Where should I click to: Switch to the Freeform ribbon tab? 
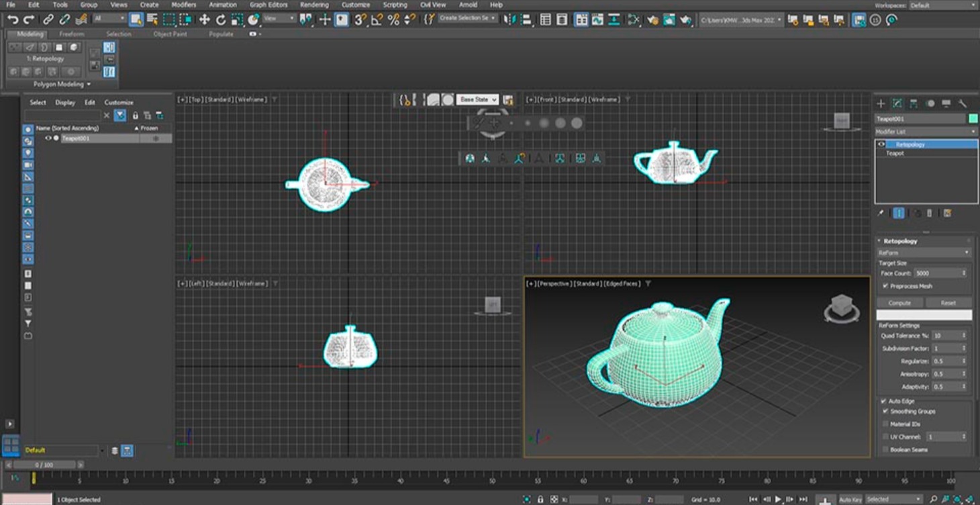pyautogui.click(x=72, y=34)
